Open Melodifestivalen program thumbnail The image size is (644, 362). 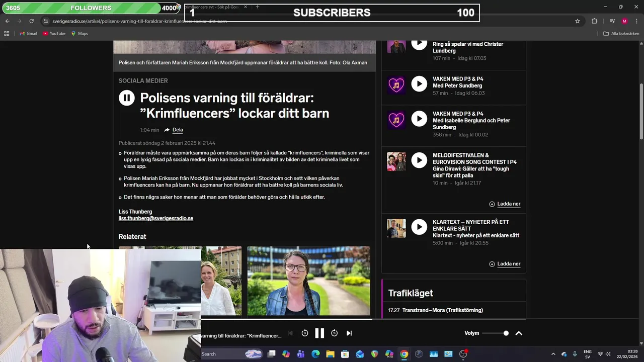396,162
